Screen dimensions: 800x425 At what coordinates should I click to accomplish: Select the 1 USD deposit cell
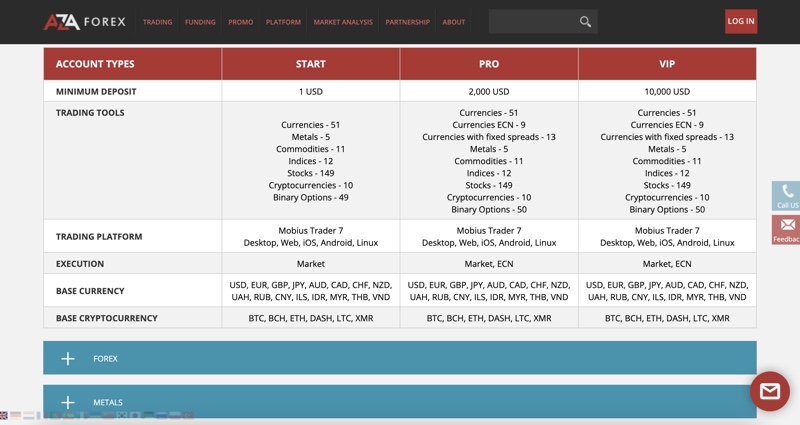coord(311,91)
